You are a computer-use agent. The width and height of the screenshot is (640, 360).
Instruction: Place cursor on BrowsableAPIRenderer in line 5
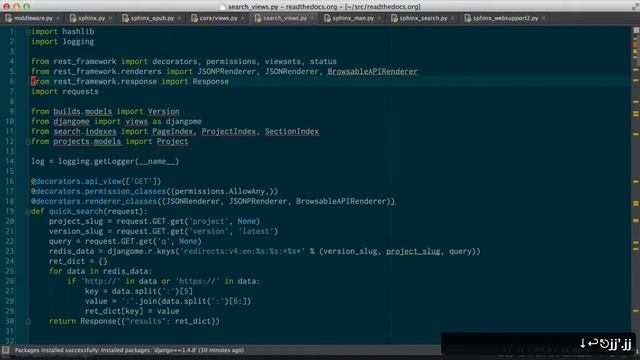coord(372,71)
